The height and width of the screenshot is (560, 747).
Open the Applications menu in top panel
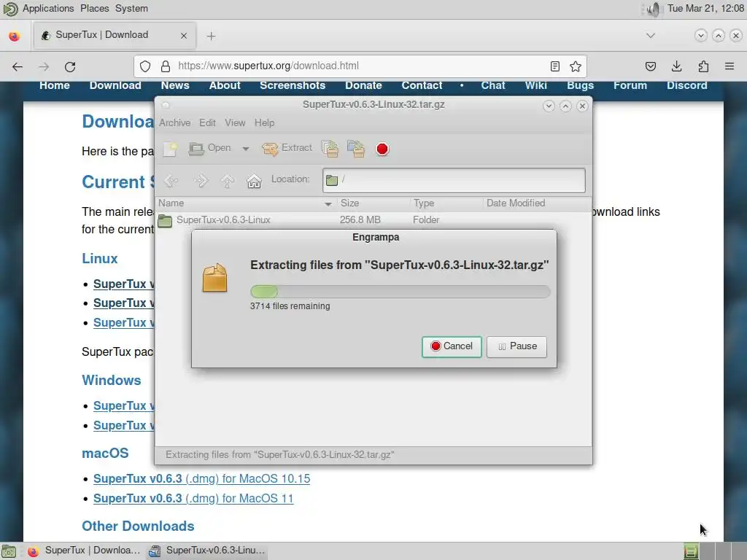(x=48, y=9)
